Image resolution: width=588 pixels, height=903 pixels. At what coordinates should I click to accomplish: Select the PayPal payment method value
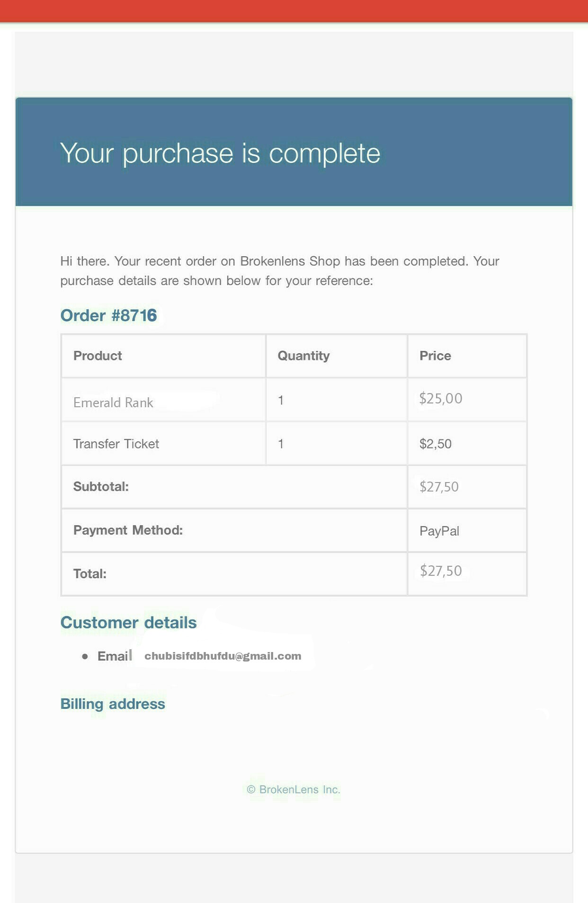pyautogui.click(x=439, y=531)
